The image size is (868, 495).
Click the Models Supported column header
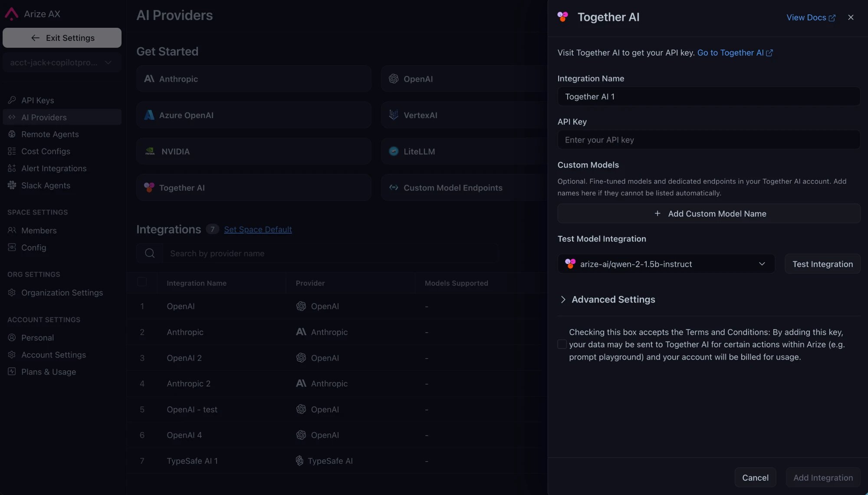tap(456, 283)
